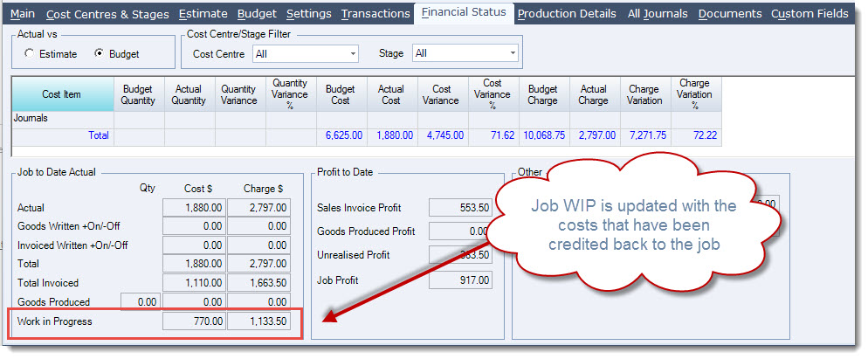Screen dimensions: 868x359
Task: Open the Transactions tab
Action: [x=375, y=13]
